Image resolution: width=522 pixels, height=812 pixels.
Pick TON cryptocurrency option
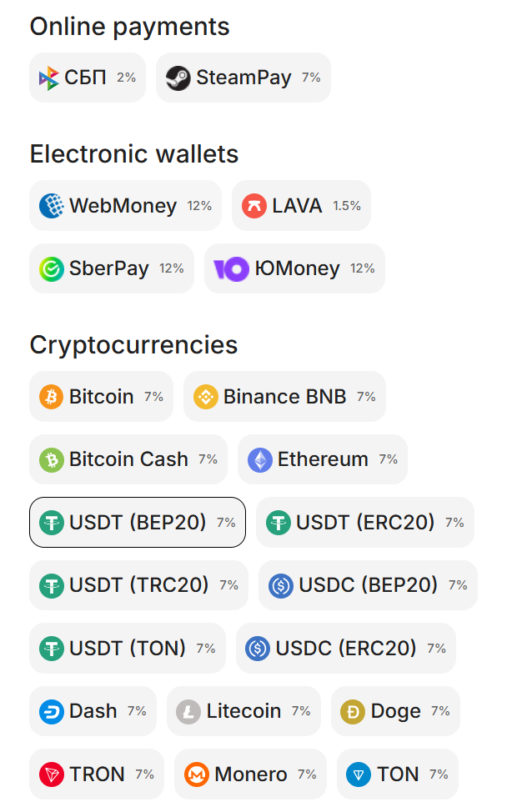tap(398, 774)
